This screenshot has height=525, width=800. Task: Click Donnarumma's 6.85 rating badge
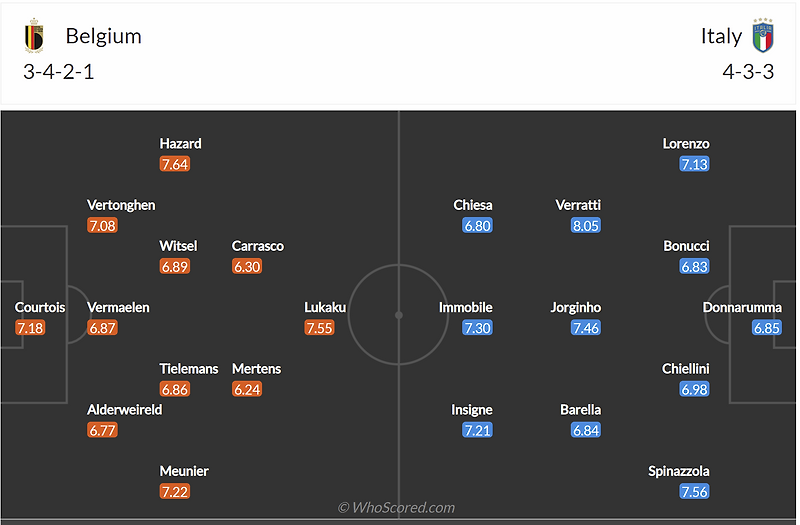coord(767,328)
